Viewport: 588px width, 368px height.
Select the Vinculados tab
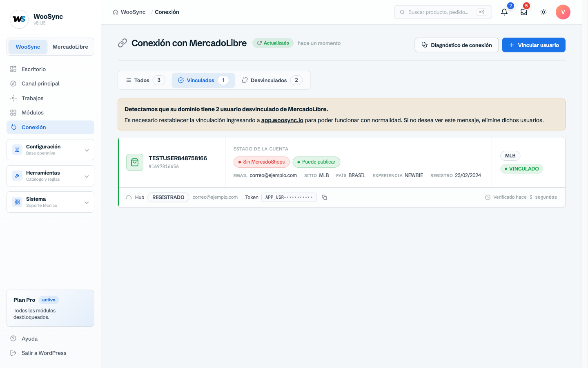pyautogui.click(x=203, y=80)
